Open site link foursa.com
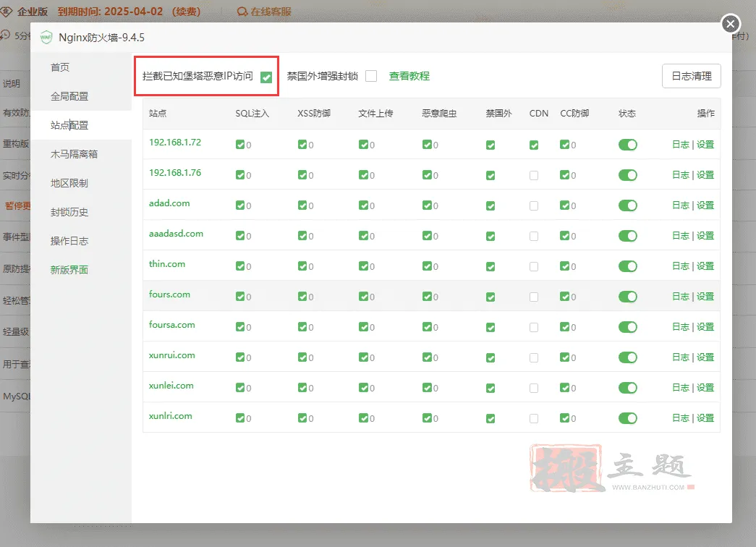 pyautogui.click(x=172, y=325)
